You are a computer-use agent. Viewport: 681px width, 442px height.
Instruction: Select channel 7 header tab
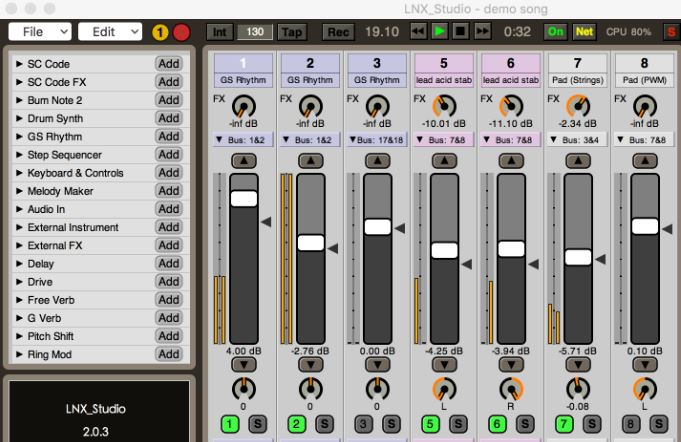pos(578,63)
